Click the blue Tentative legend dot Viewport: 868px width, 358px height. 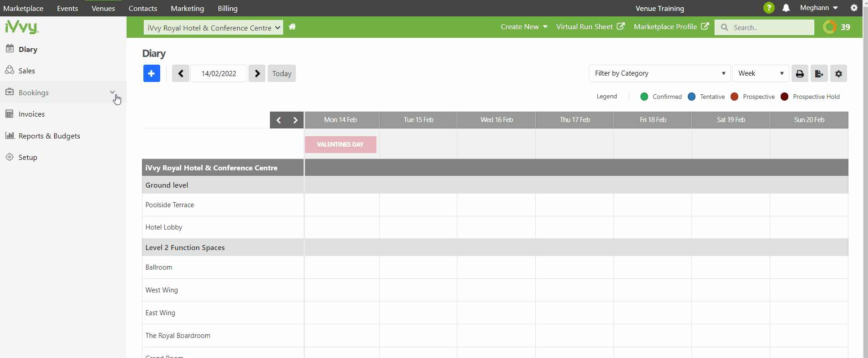(x=691, y=97)
